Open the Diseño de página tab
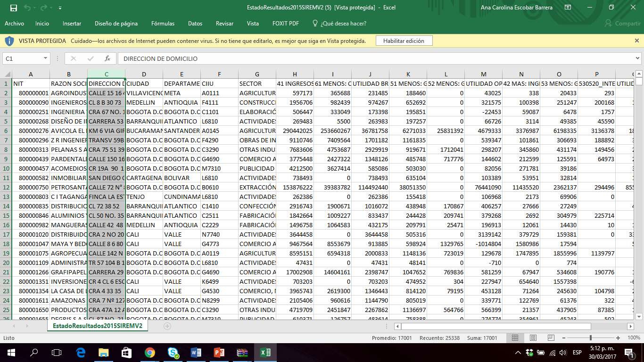 tap(116, 24)
